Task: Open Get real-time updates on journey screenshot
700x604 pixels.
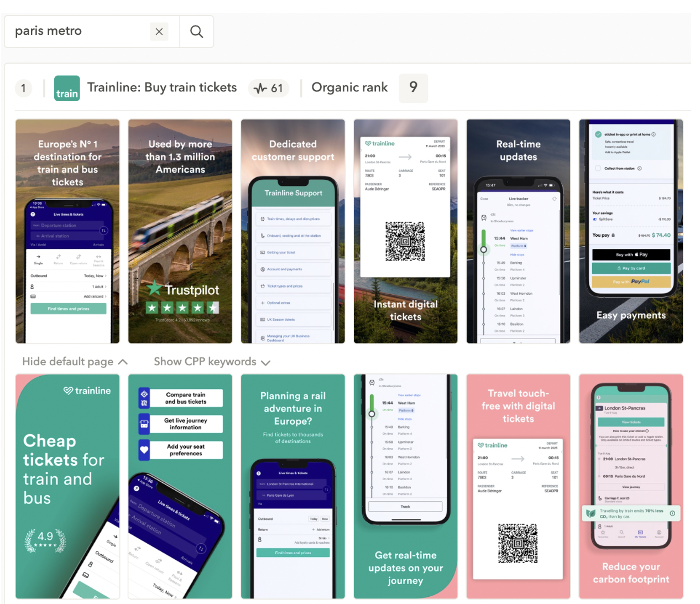Action: (406, 487)
